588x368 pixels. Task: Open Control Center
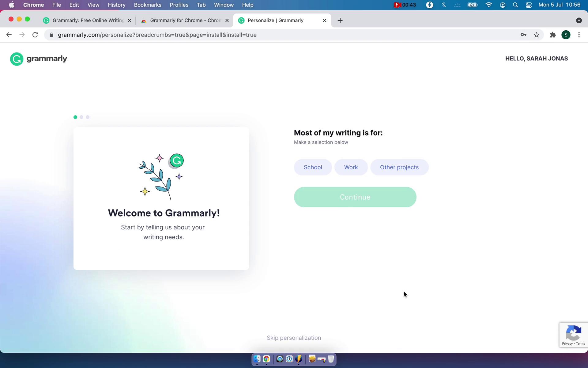(529, 5)
